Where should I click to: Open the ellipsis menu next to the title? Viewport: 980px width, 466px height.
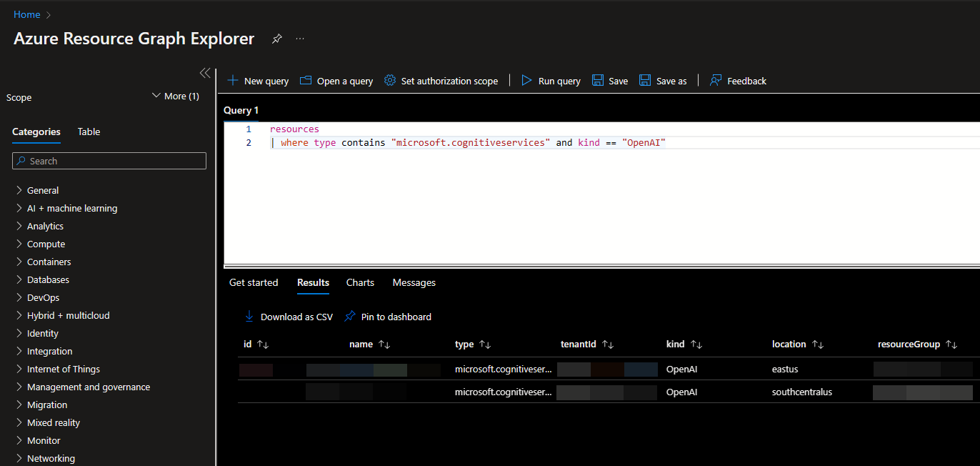click(x=300, y=39)
